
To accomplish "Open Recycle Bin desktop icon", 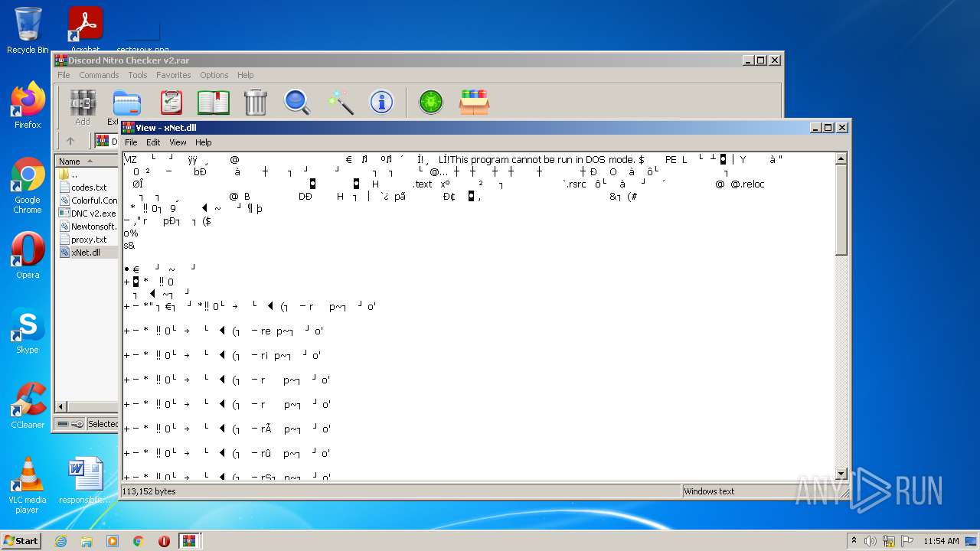I will tap(28, 31).
